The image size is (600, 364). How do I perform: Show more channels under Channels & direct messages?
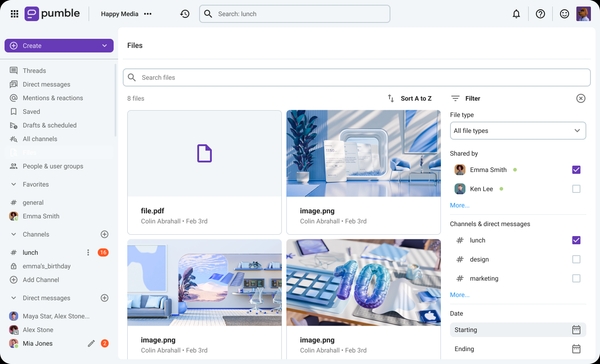[x=459, y=295]
